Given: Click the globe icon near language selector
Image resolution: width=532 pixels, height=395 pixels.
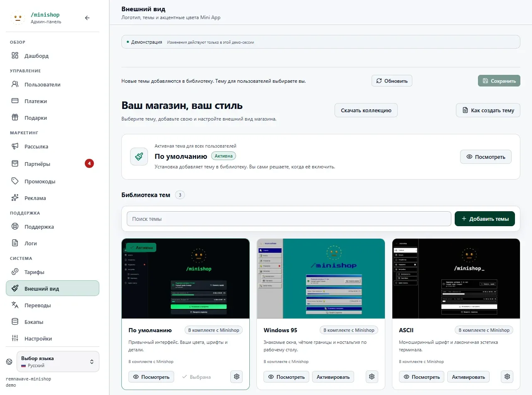Looking at the screenshot, I should click(x=9, y=362).
